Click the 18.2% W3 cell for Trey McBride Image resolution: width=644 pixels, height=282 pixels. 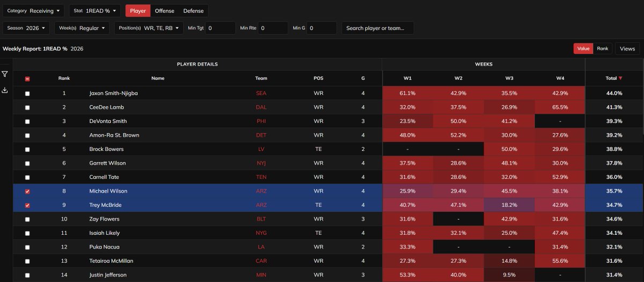pyautogui.click(x=509, y=205)
